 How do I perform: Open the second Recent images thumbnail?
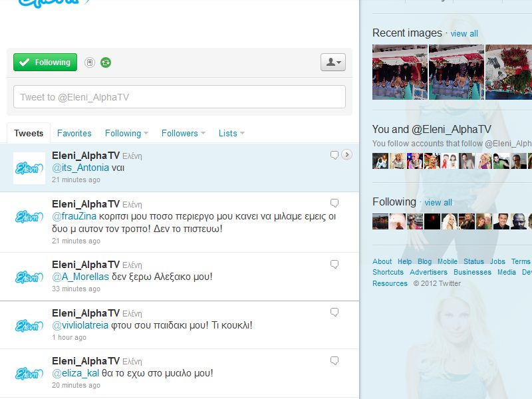[457, 72]
